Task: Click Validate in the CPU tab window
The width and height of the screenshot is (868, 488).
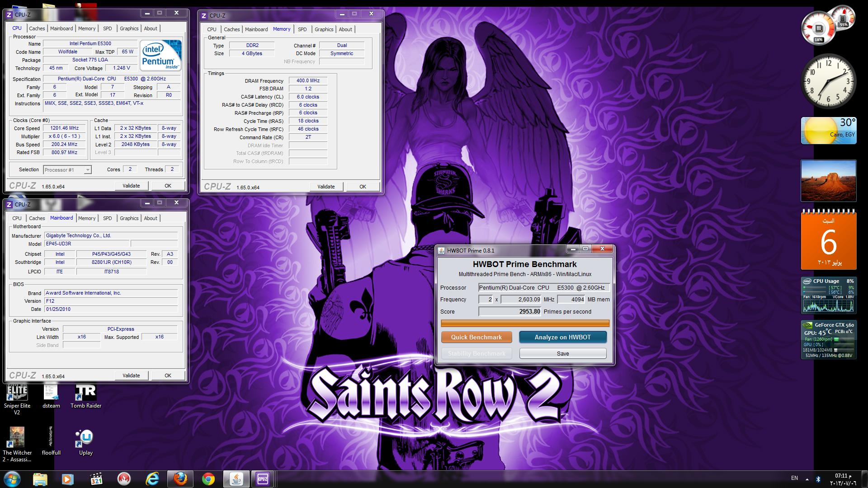Action: click(131, 186)
